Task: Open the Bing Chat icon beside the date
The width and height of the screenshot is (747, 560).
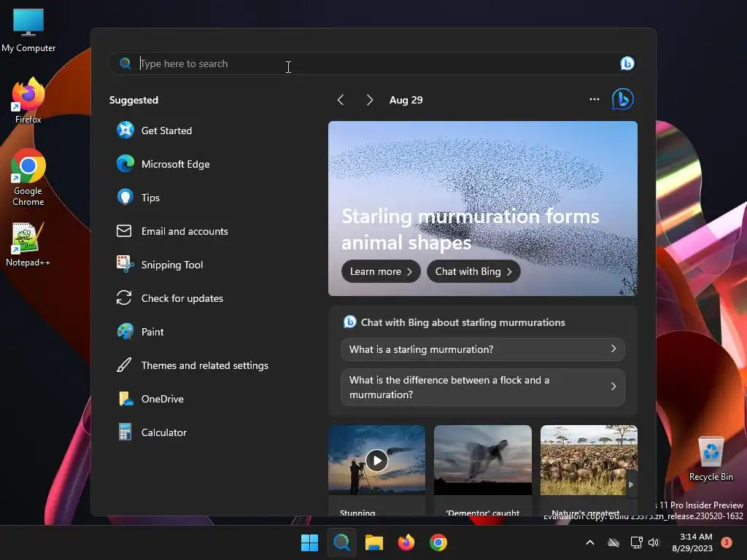Action: click(x=623, y=99)
